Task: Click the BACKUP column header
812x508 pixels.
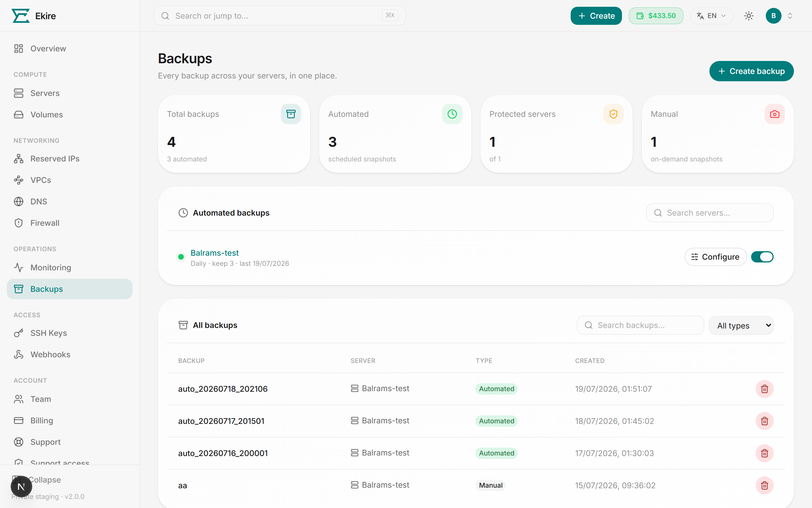Action: (191, 360)
